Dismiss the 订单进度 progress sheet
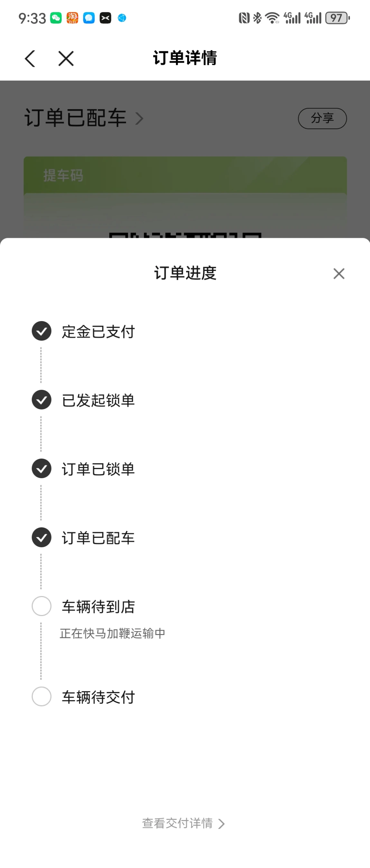This screenshot has width=370, height=868. pyautogui.click(x=339, y=273)
